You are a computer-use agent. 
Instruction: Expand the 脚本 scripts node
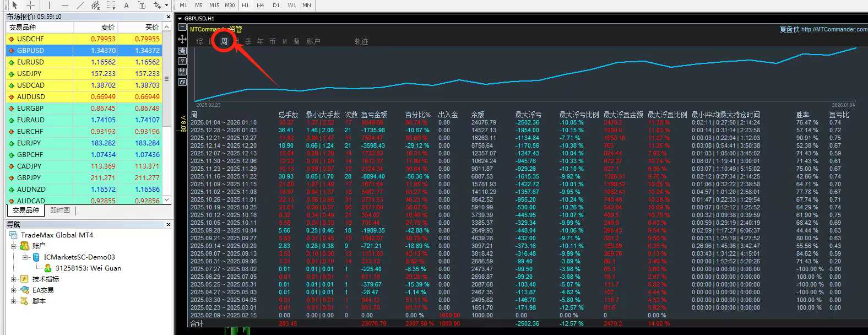click(13, 301)
